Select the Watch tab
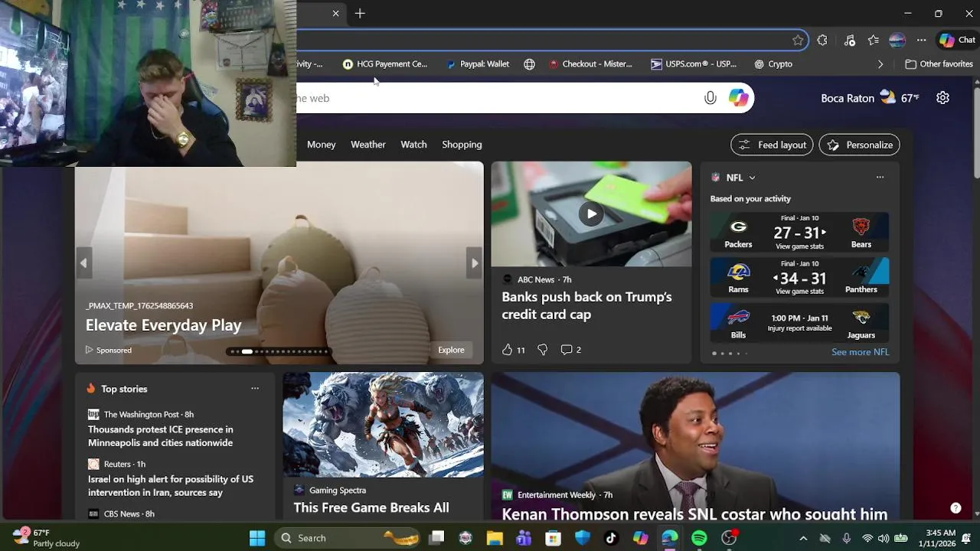The image size is (980, 551). click(413, 145)
